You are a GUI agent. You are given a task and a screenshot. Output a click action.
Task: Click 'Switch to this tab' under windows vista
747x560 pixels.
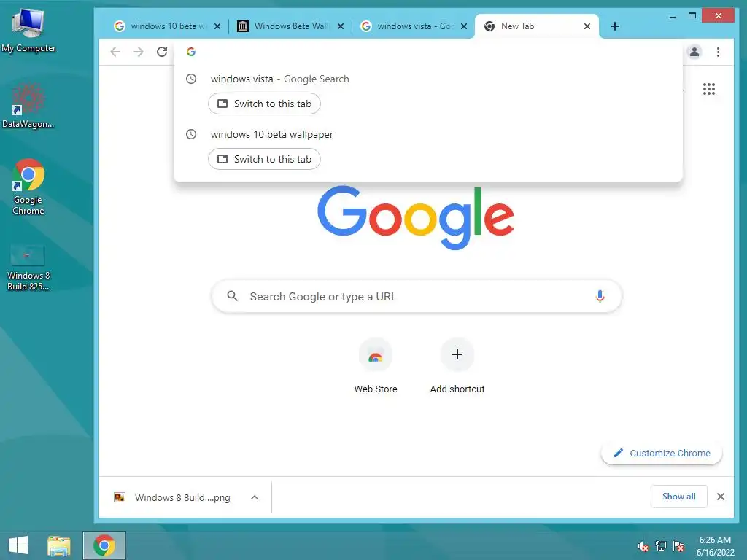point(264,104)
